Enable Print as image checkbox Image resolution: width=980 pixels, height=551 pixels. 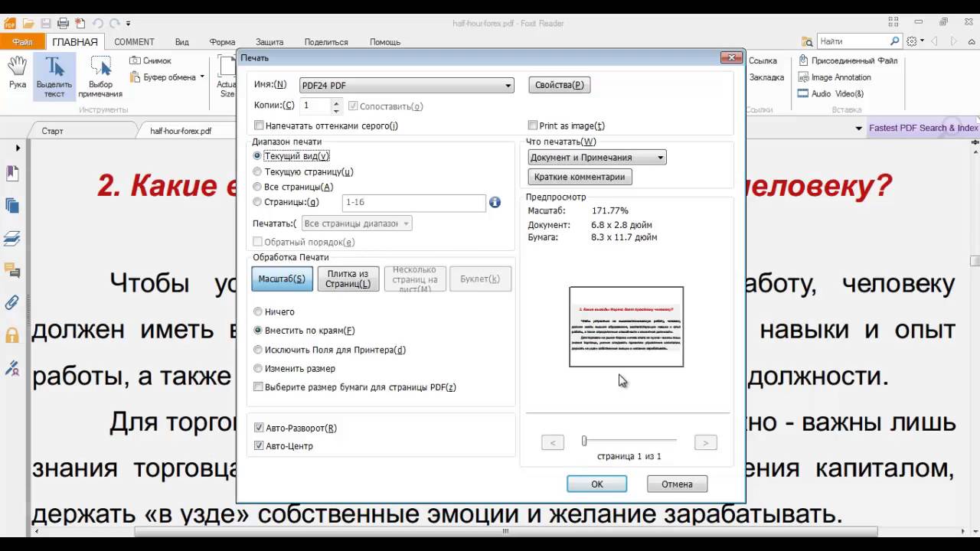pyautogui.click(x=533, y=126)
